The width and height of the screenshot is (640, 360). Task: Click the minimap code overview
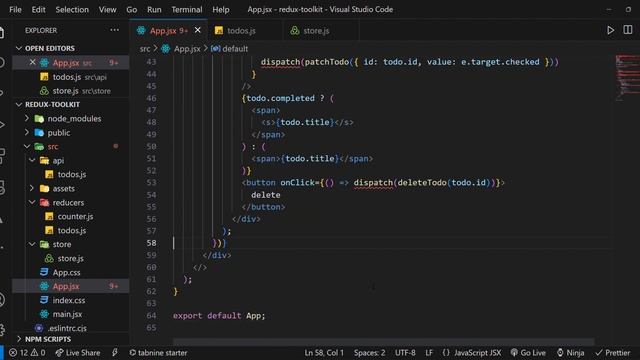pyautogui.click(x=627, y=78)
